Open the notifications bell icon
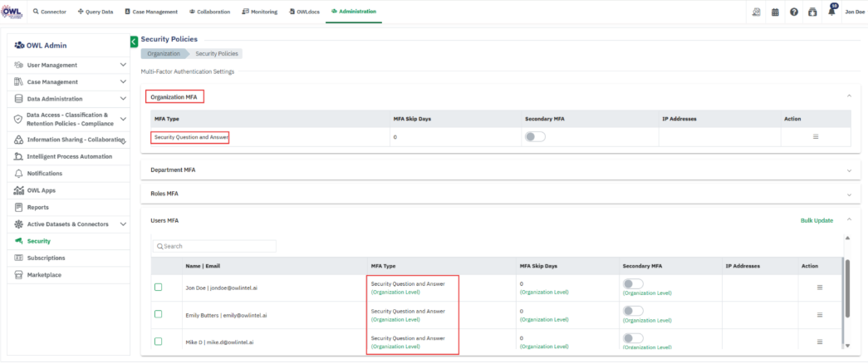868x364 pixels. [x=831, y=12]
